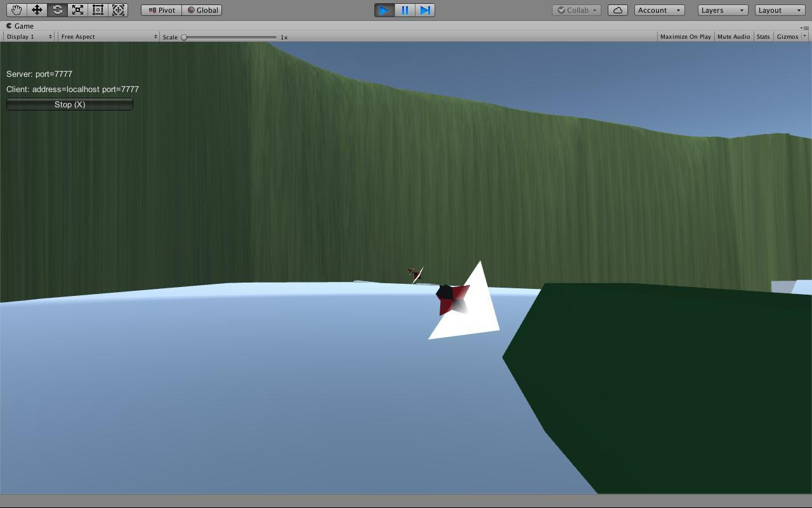Image resolution: width=812 pixels, height=508 pixels.
Task: Open the Collab dropdown
Action: [x=577, y=10]
